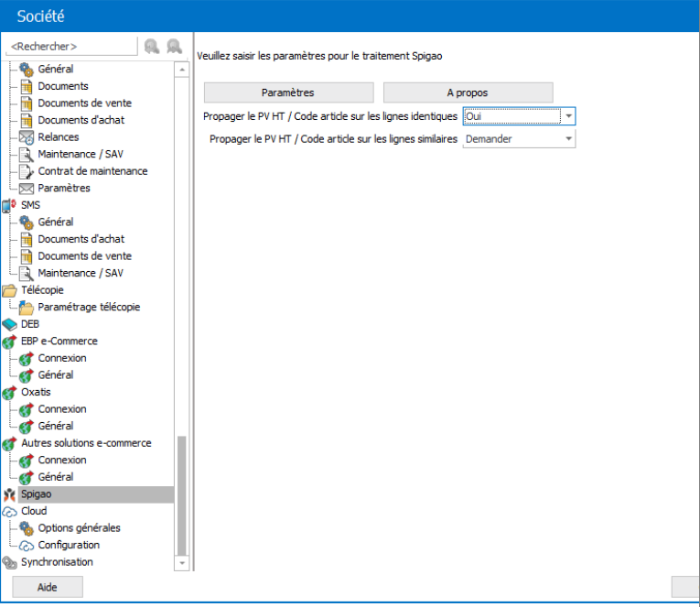Select Maintenance / SAV above Contrat de maintenance
This screenshot has width=700, height=607.
pos(81,154)
